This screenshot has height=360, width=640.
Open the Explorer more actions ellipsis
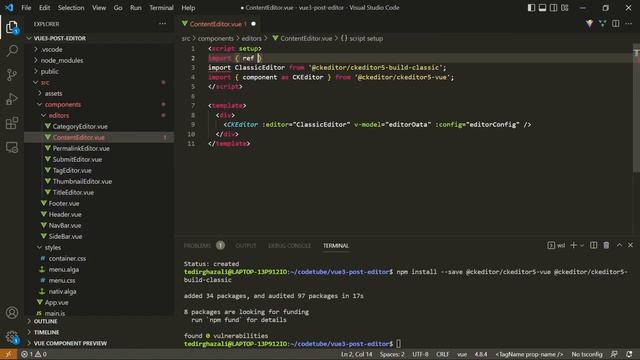(x=162, y=24)
